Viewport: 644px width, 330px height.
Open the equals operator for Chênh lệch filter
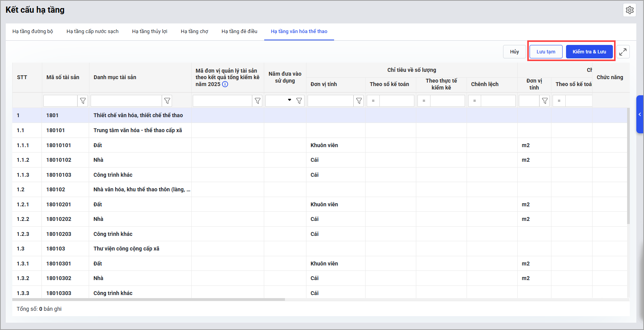click(x=474, y=101)
